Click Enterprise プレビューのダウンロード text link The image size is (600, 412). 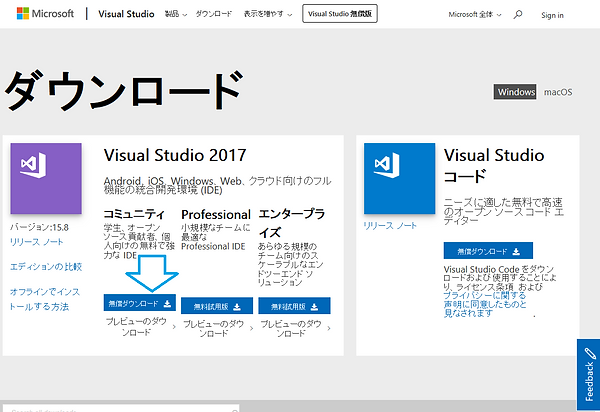291,329
